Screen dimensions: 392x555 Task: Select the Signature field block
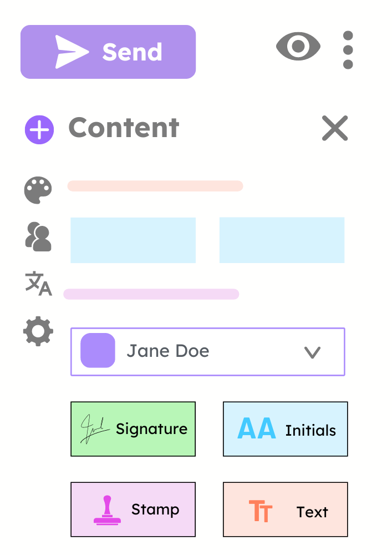(133, 429)
